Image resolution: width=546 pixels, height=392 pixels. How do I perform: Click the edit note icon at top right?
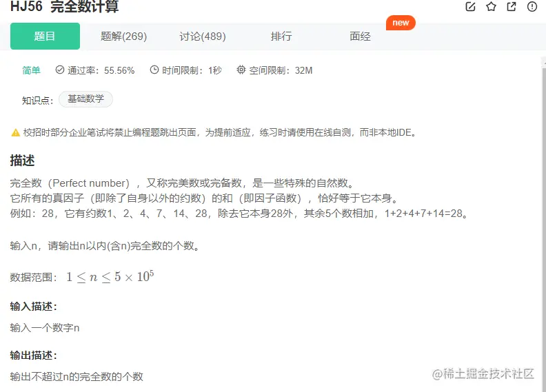470,6
